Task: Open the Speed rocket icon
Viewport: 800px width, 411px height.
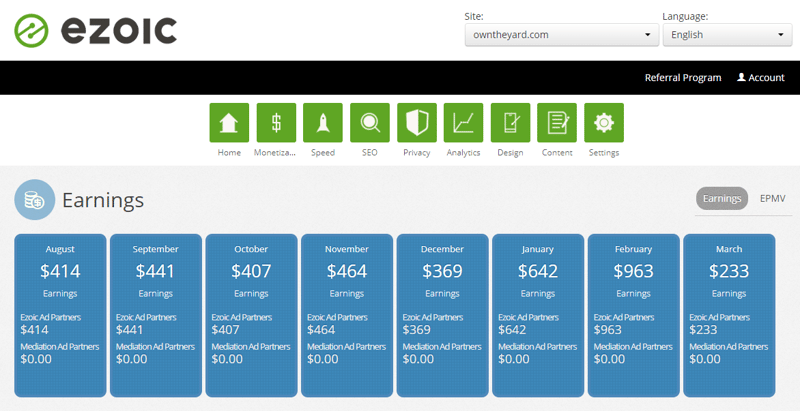Action: pyautogui.click(x=323, y=123)
